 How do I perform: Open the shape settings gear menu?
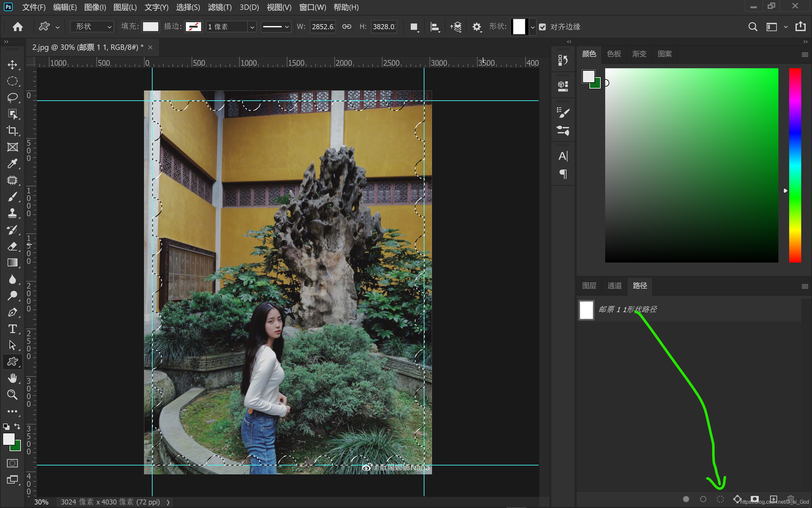(477, 27)
